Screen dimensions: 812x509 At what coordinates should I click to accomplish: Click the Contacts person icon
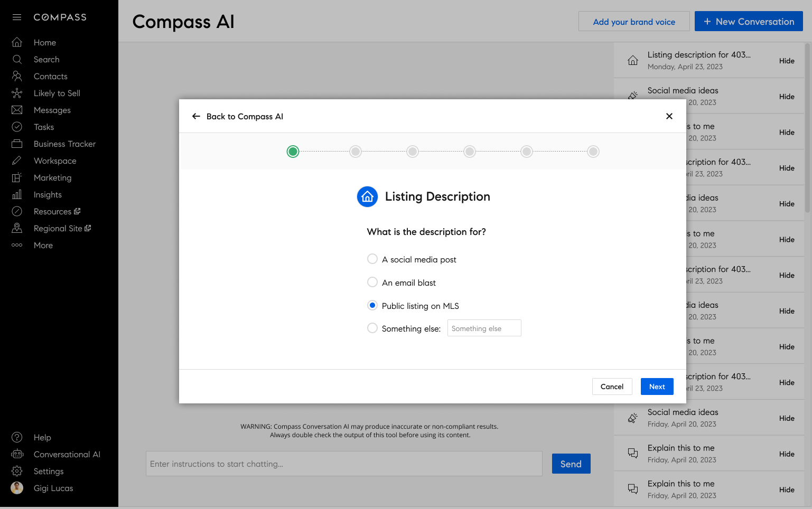tap(17, 76)
